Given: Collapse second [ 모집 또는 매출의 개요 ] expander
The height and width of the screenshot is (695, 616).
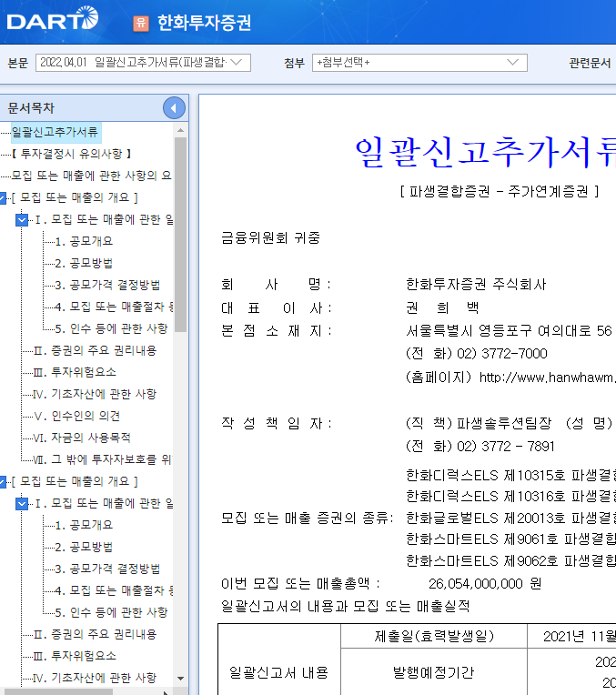Looking at the screenshot, I should coord(3,481).
